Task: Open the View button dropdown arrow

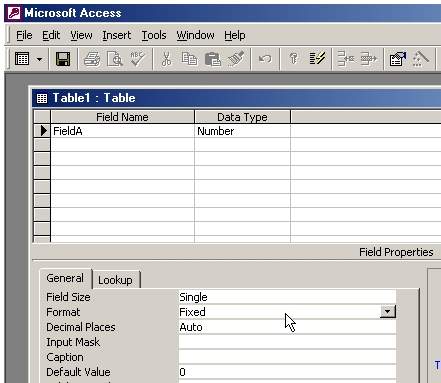Action: [39, 59]
